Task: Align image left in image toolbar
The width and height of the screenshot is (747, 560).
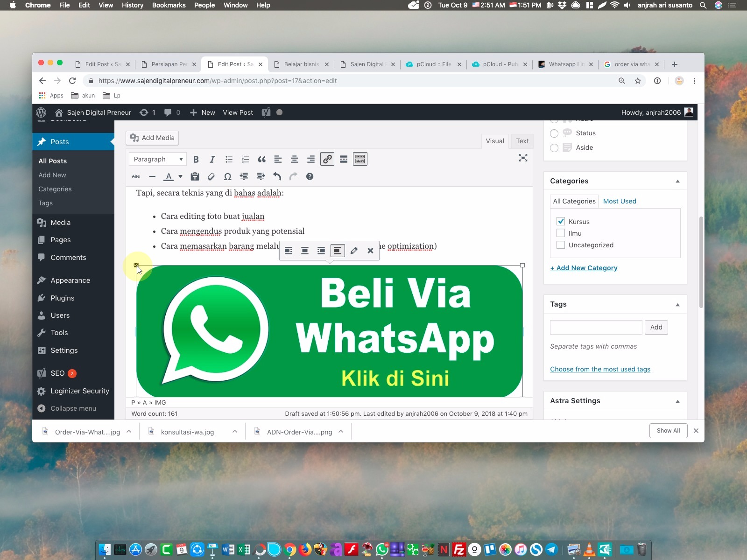Action: click(289, 251)
